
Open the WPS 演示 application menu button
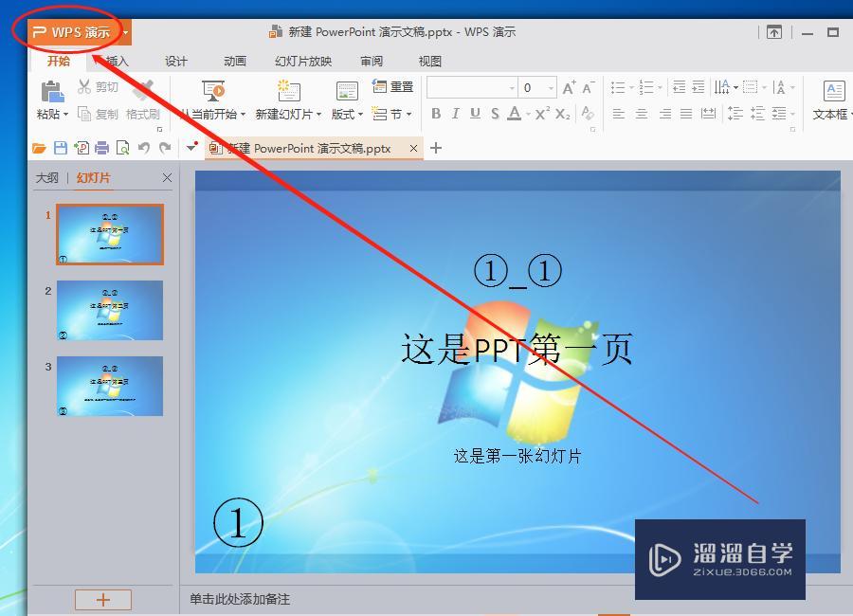pyautogui.click(x=73, y=32)
